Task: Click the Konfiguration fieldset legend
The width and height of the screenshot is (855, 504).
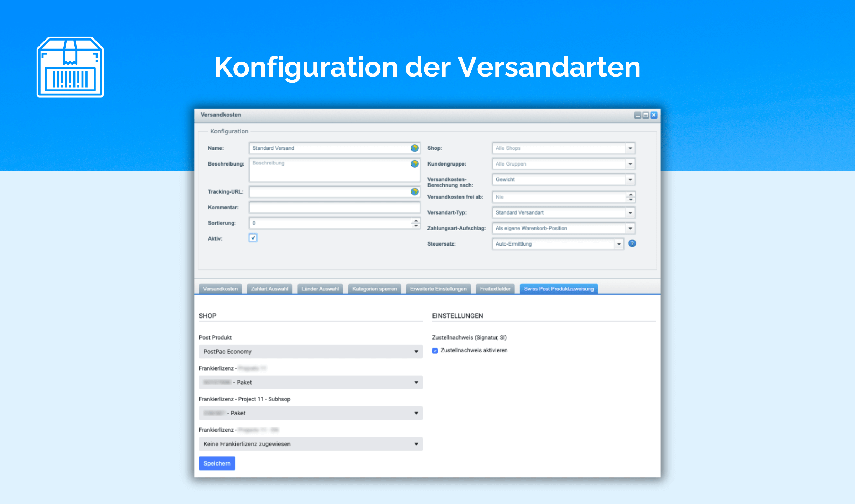Action: pyautogui.click(x=229, y=131)
